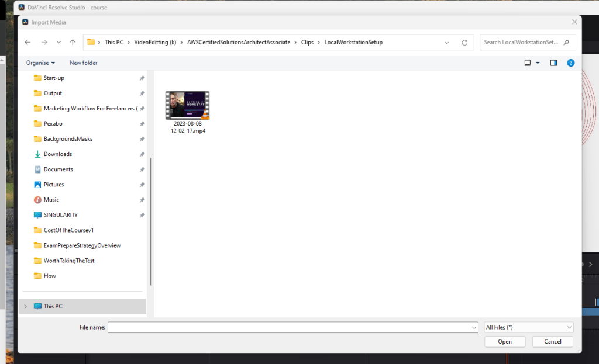Viewport: 599px width, 364px height.
Task: Click the pin icon beside Music
Action: coord(142,200)
